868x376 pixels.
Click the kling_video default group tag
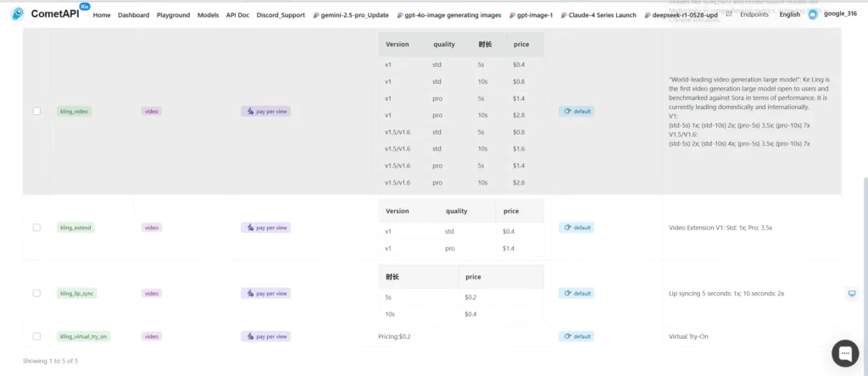[576, 111]
